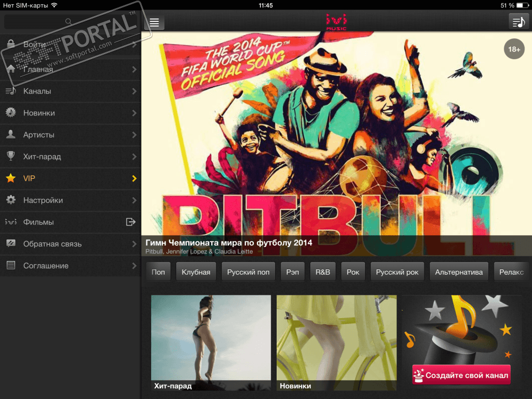Click Создайте свой канал button

[461, 375]
